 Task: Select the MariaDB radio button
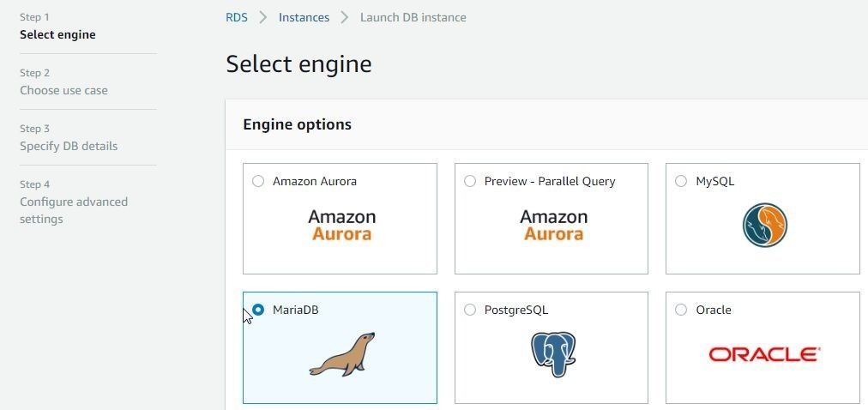click(258, 310)
